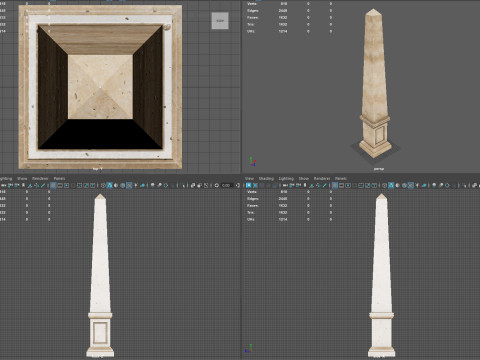Open Renderer menu in bottom-left viewport

point(40,178)
